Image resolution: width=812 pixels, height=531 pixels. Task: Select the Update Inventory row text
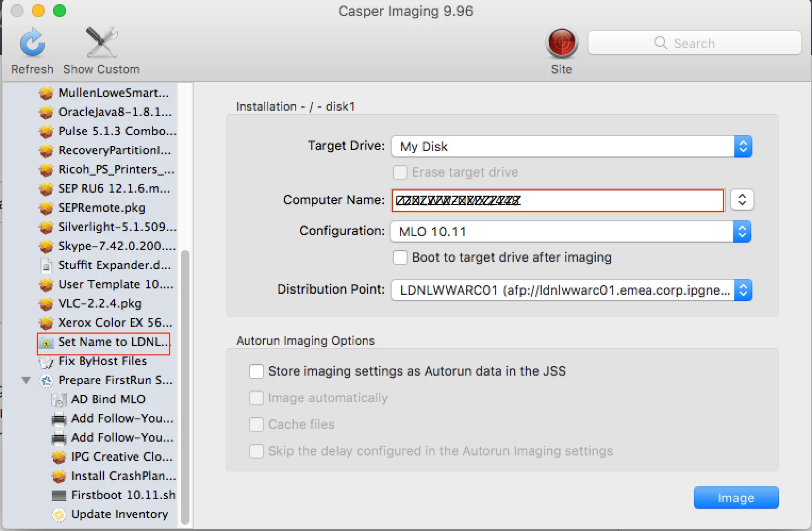click(120, 514)
